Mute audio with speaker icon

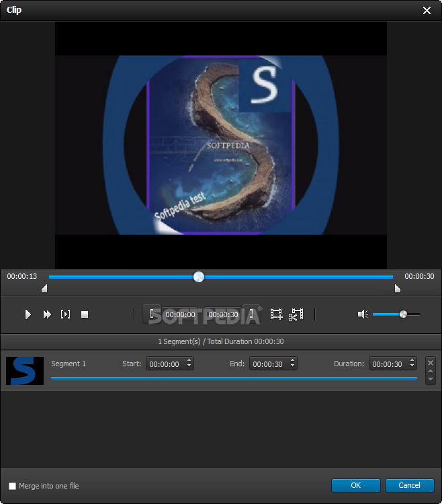[363, 314]
